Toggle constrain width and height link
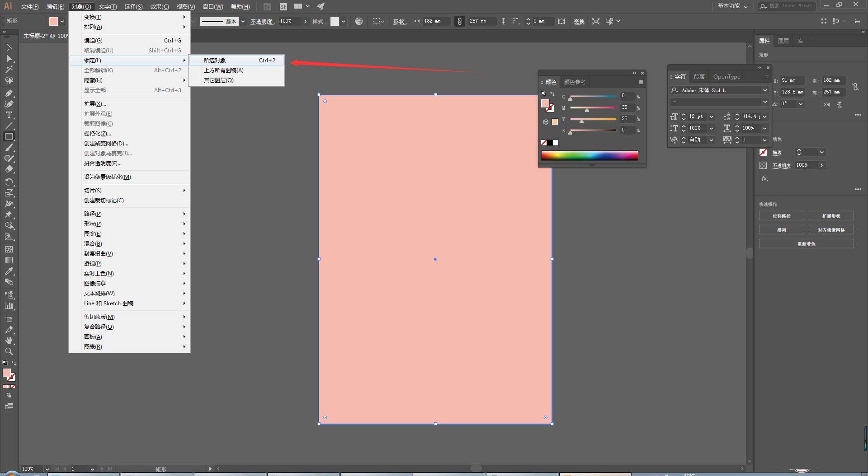The image size is (868, 476). coord(459,21)
